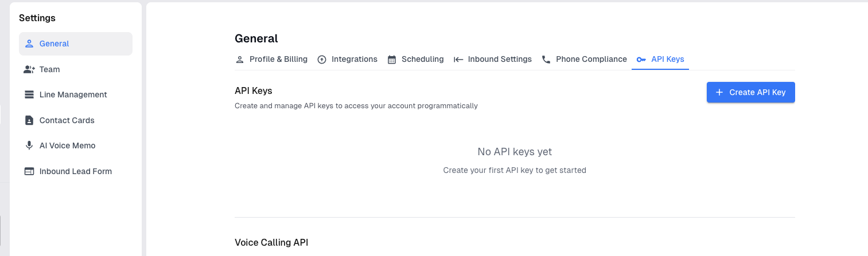Open the Phone Compliance tab
The height and width of the screenshot is (256, 868).
[x=585, y=59]
